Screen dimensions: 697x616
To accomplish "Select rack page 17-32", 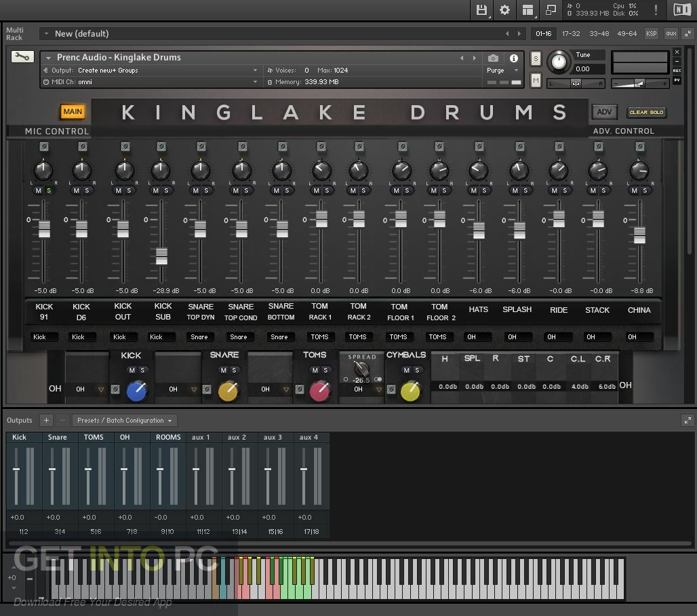I will tap(571, 33).
